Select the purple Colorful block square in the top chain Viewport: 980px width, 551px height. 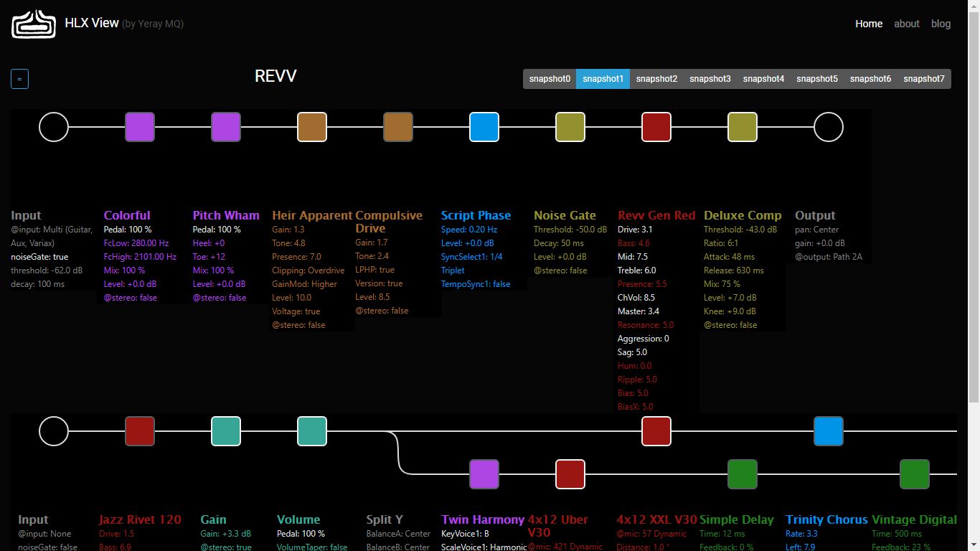coord(140,127)
